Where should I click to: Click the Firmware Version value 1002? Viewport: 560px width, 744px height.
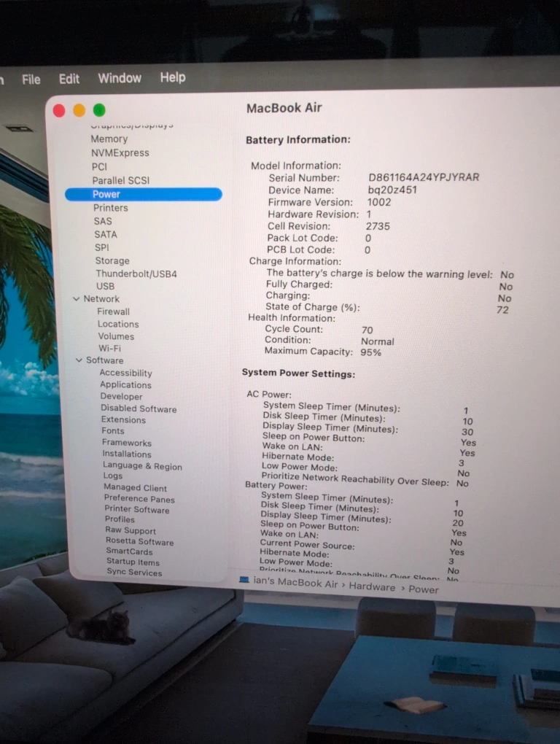(379, 202)
